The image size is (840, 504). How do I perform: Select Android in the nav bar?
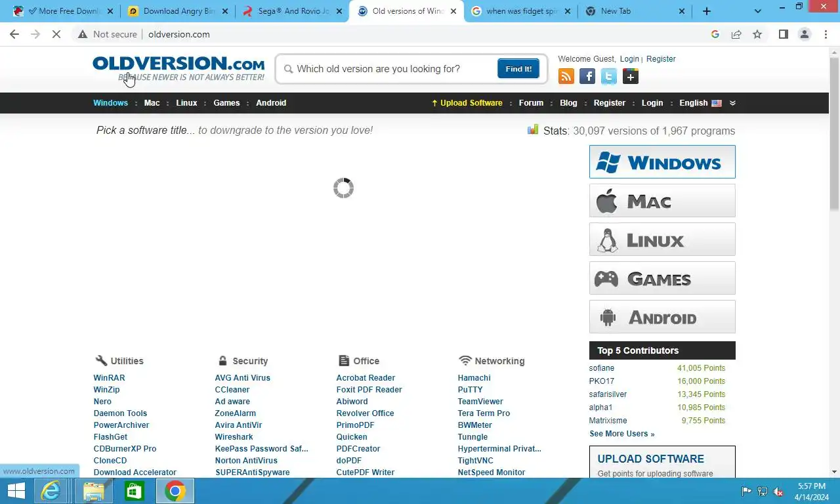click(x=271, y=103)
